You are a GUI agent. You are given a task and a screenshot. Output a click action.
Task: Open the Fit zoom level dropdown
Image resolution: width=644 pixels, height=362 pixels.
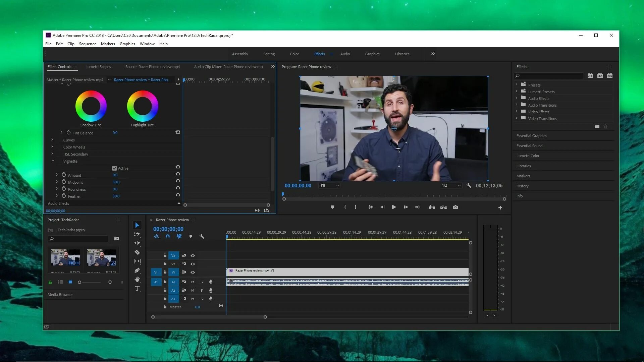coord(330,186)
